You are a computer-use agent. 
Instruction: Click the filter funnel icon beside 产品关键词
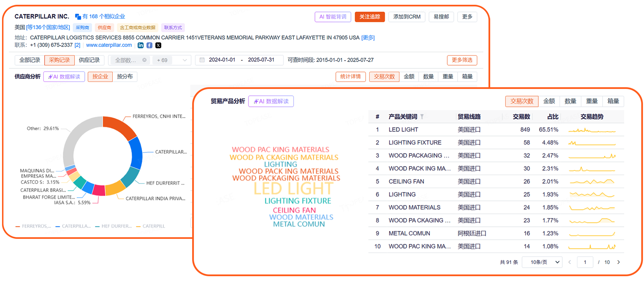click(422, 117)
